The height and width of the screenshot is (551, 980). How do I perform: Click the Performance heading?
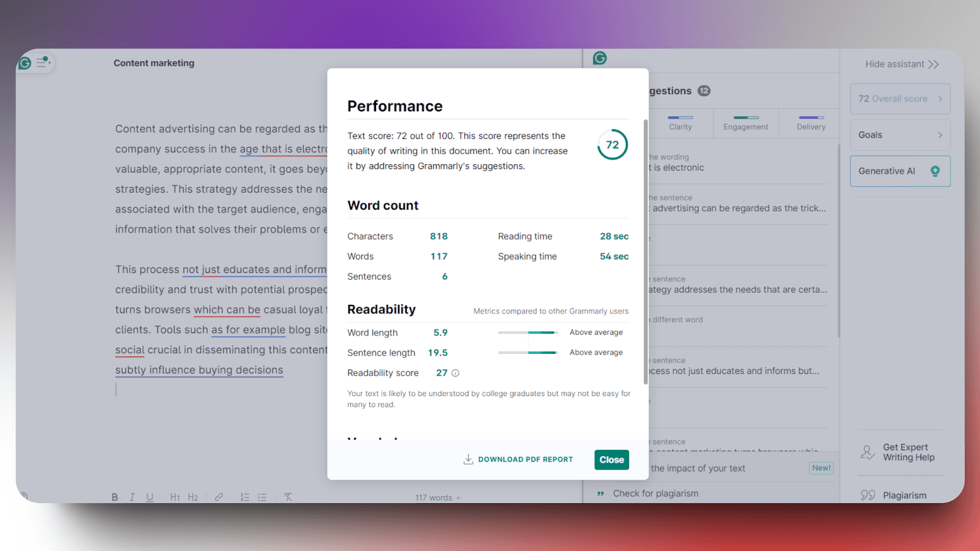pyautogui.click(x=395, y=106)
